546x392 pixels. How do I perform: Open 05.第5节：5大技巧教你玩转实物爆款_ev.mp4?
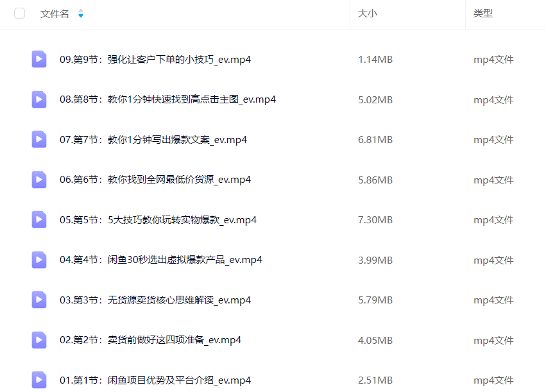point(158,219)
